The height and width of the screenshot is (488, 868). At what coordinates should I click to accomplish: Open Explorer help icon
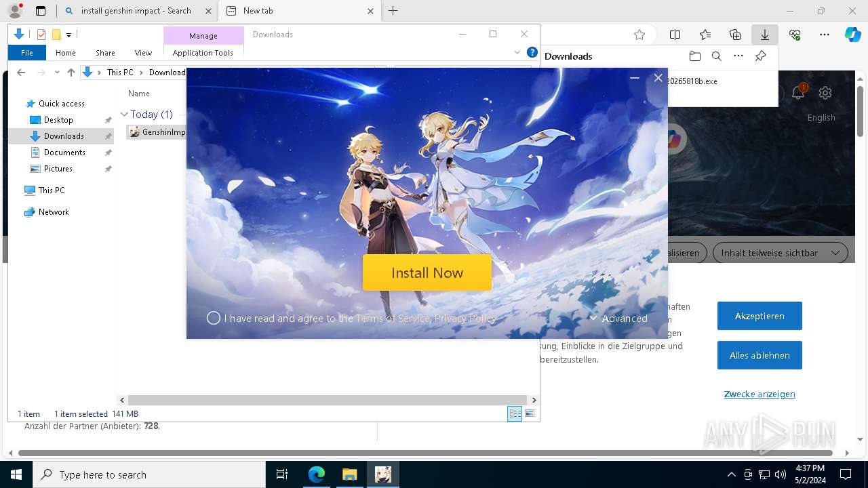click(532, 52)
